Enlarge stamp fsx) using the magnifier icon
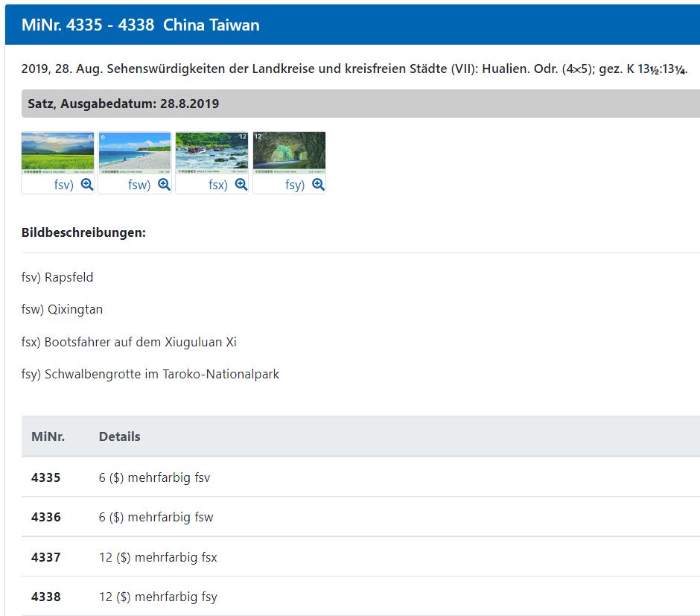700x616 pixels. (241, 185)
